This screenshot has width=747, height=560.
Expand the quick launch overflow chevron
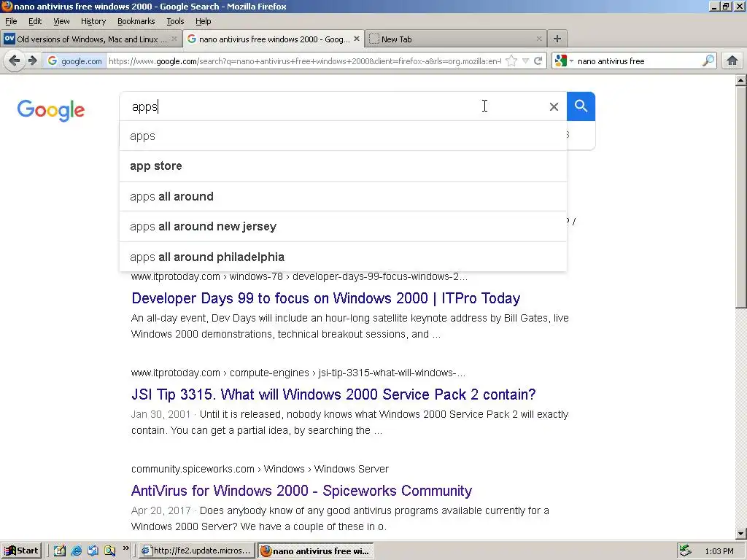(125, 548)
